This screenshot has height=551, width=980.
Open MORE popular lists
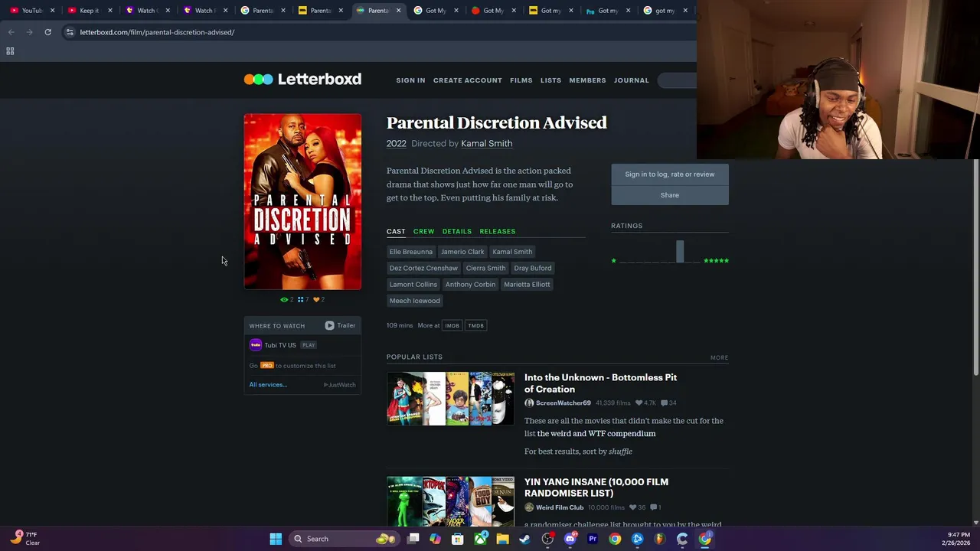pyautogui.click(x=719, y=357)
